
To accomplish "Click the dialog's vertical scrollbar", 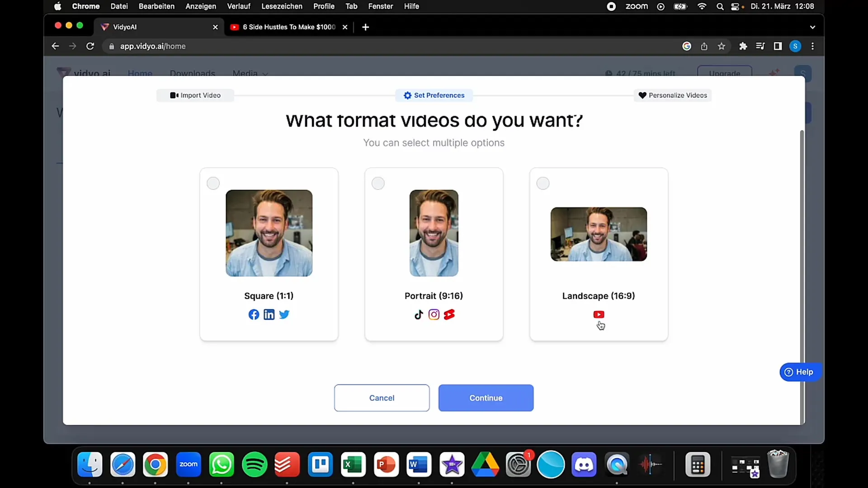I will (x=802, y=277).
